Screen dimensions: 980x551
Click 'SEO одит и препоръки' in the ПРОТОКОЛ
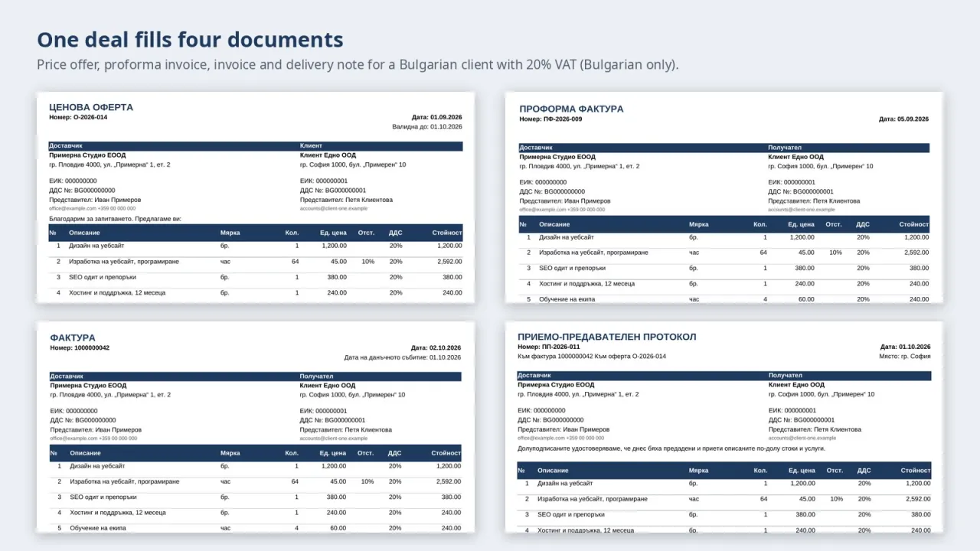[571, 514]
